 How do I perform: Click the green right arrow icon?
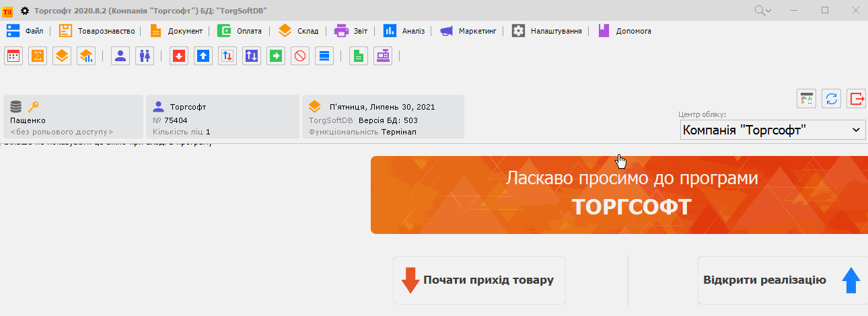coord(276,56)
